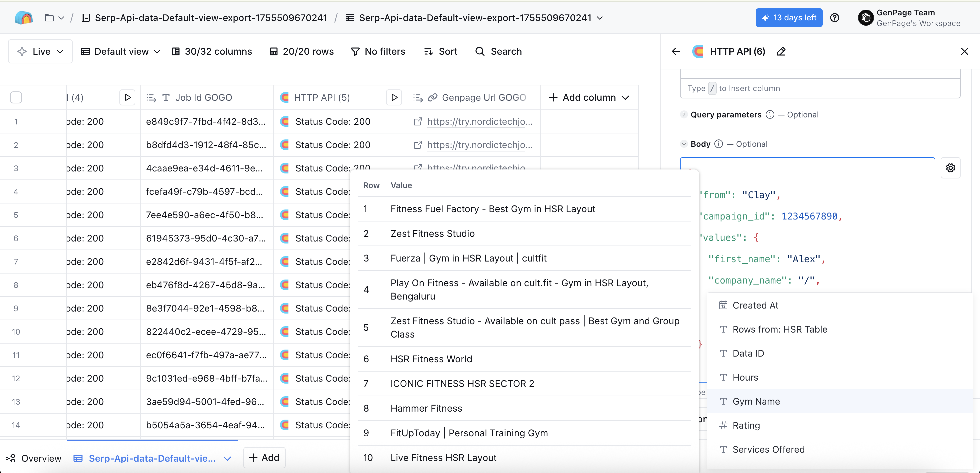Click the Add table button
The width and height of the screenshot is (980, 473).
[264, 458]
